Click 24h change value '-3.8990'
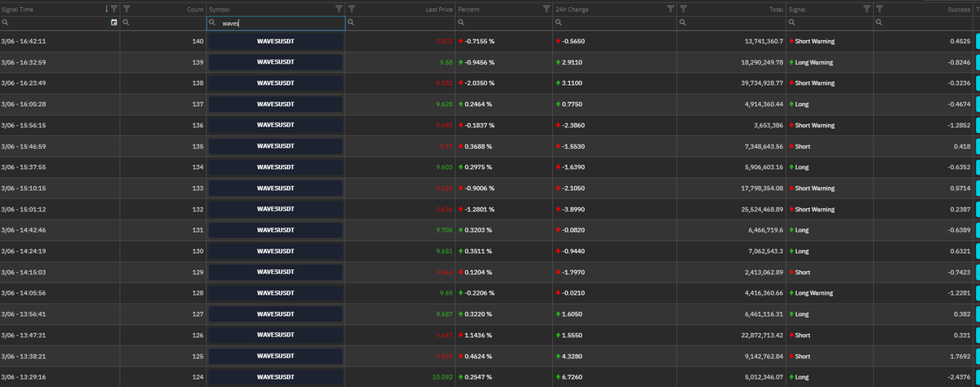 [x=575, y=209]
